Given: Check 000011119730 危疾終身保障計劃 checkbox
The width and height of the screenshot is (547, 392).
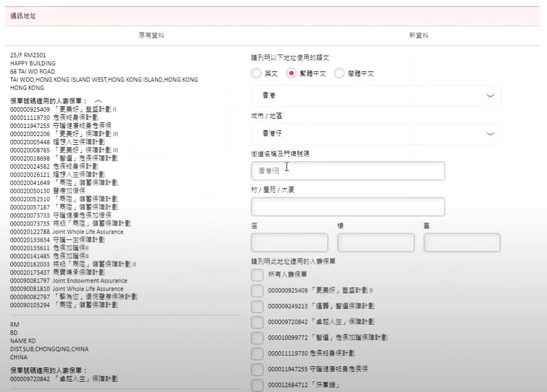Looking at the screenshot, I should tap(257, 353).
